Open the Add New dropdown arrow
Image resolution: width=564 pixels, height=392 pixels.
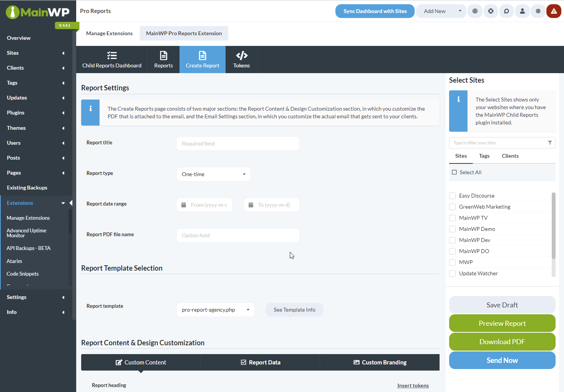tap(460, 11)
